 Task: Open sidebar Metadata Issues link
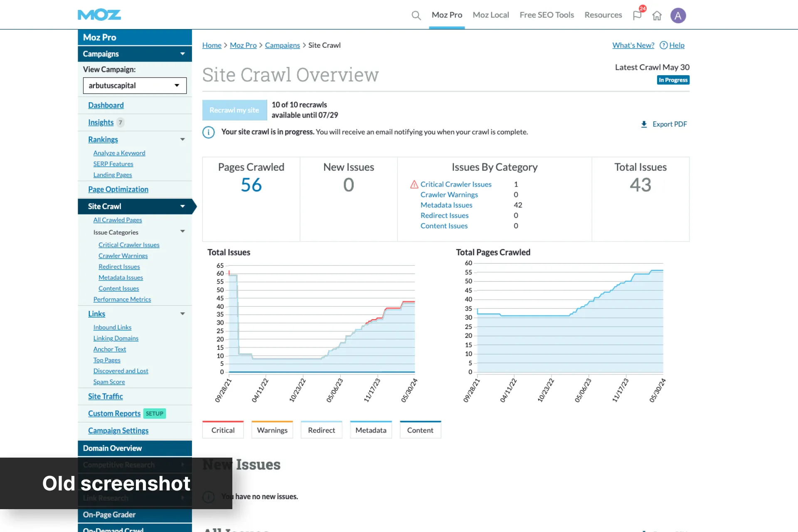tap(121, 278)
